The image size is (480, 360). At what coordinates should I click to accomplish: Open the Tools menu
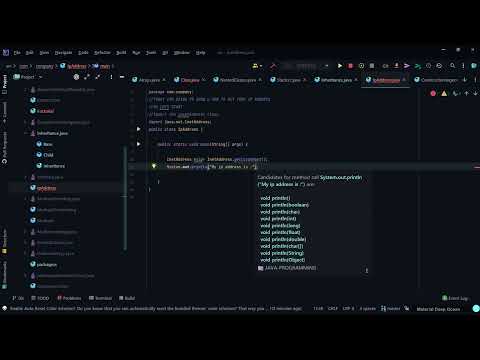point(151,53)
